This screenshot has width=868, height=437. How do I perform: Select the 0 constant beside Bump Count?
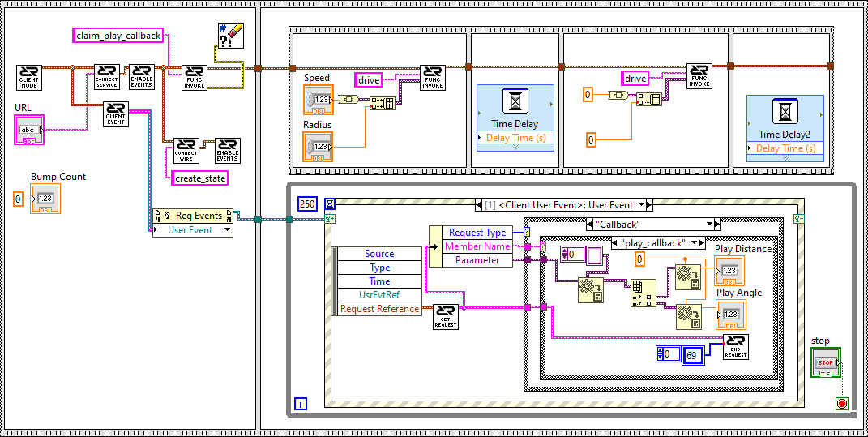click(18, 199)
